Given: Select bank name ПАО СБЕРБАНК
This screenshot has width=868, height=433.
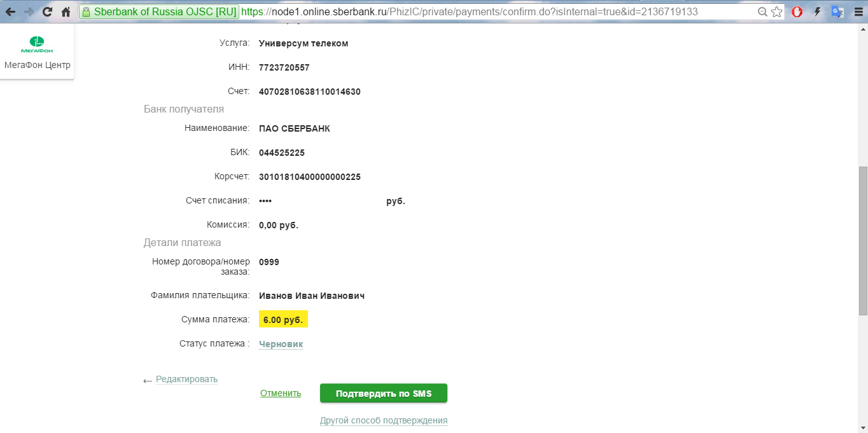Looking at the screenshot, I should [x=295, y=128].
